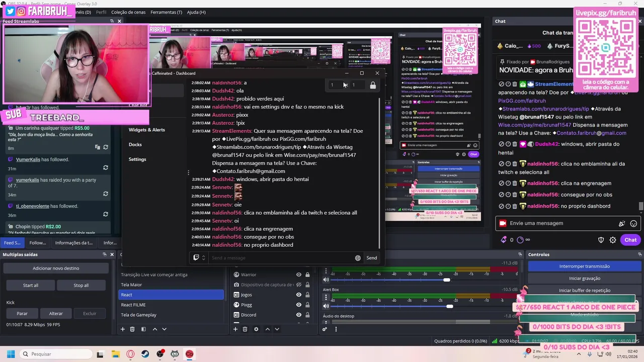Add a new source with the plus icon
This screenshot has height=362, width=644.
coord(235,329)
